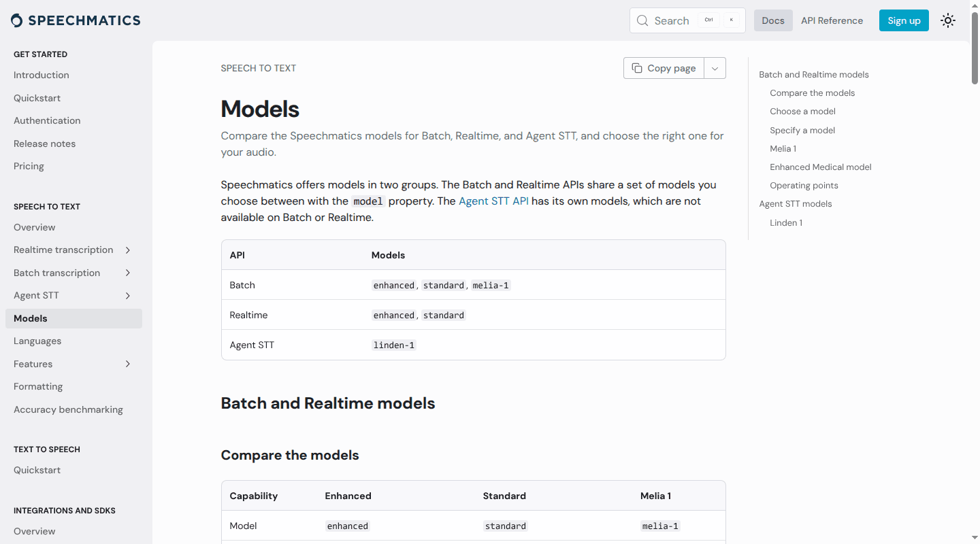Screen dimensions: 980x544
Task: Click the page scrollbar thumb
Action: coord(975,48)
